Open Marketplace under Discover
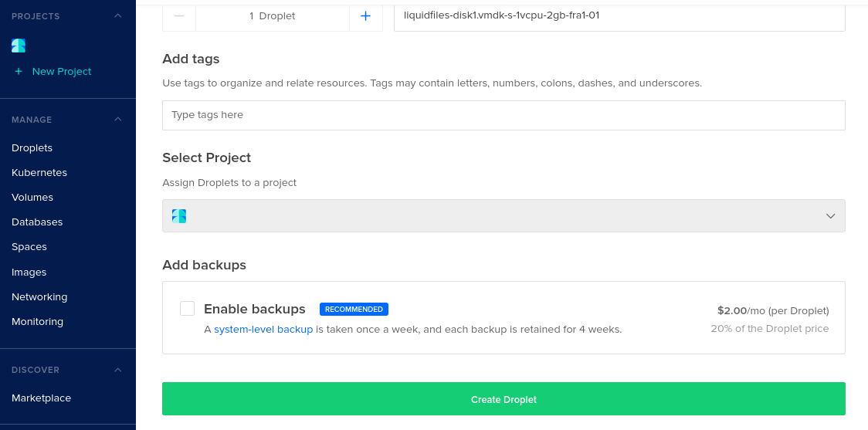This screenshot has width=868, height=430. [41, 398]
